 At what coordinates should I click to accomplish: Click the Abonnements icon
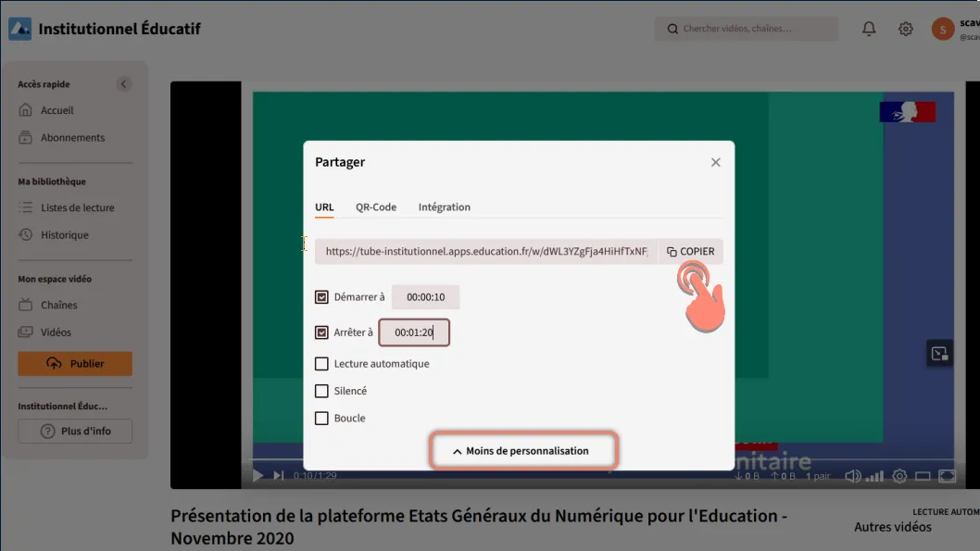pos(25,137)
